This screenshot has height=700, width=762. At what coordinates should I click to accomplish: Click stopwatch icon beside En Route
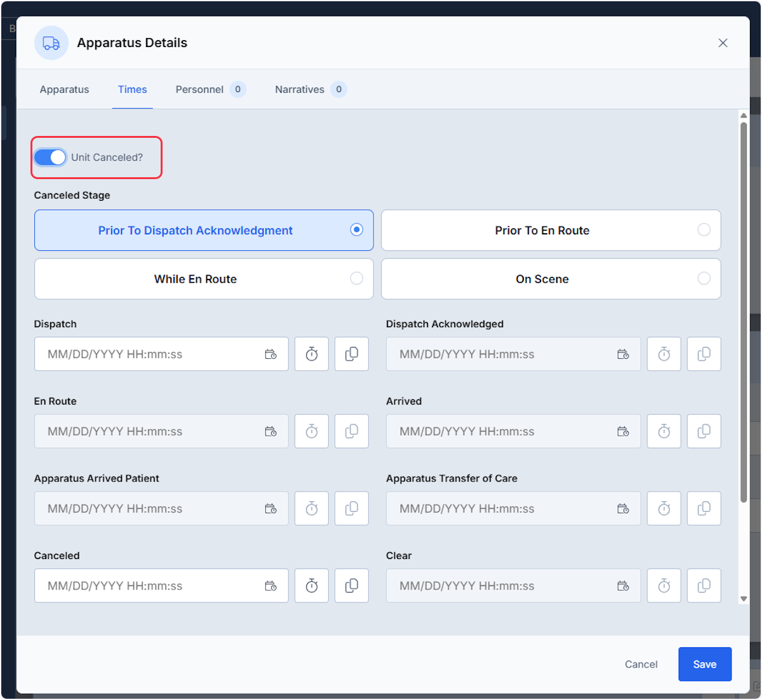312,431
